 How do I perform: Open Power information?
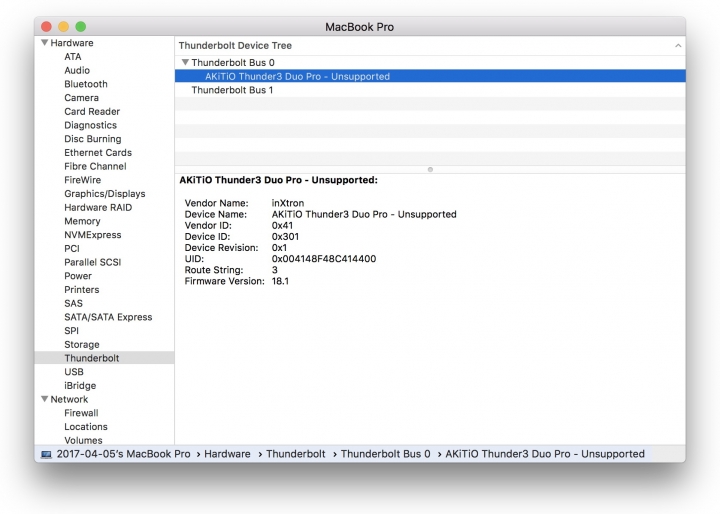78,276
